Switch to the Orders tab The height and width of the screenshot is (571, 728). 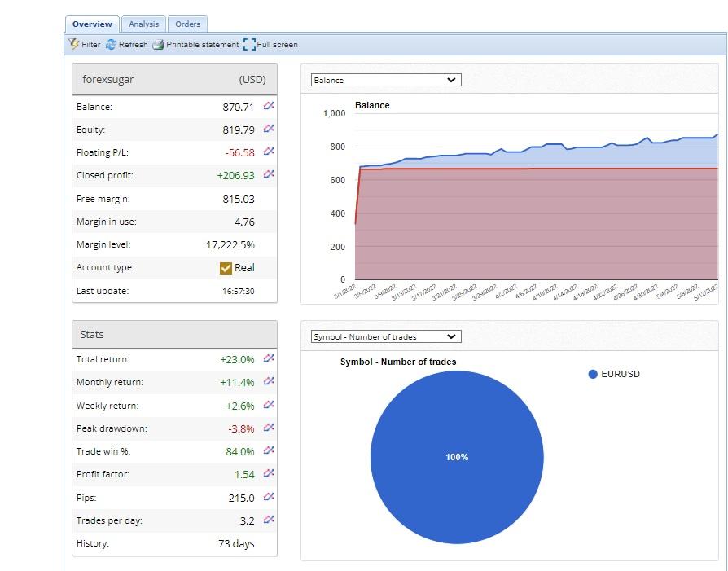pyautogui.click(x=187, y=24)
